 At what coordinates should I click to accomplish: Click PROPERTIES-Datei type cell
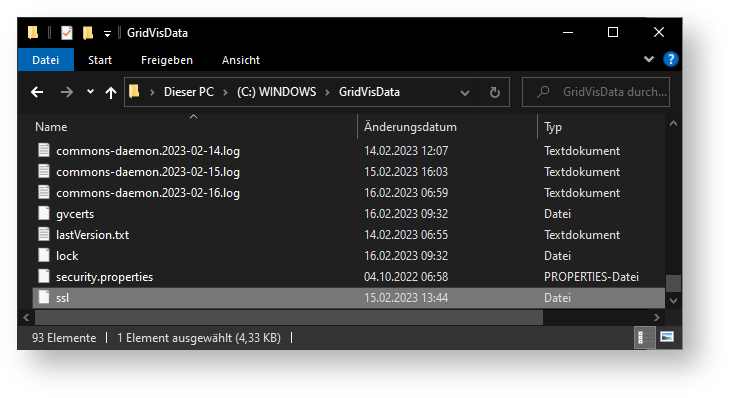tap(591, 277)
